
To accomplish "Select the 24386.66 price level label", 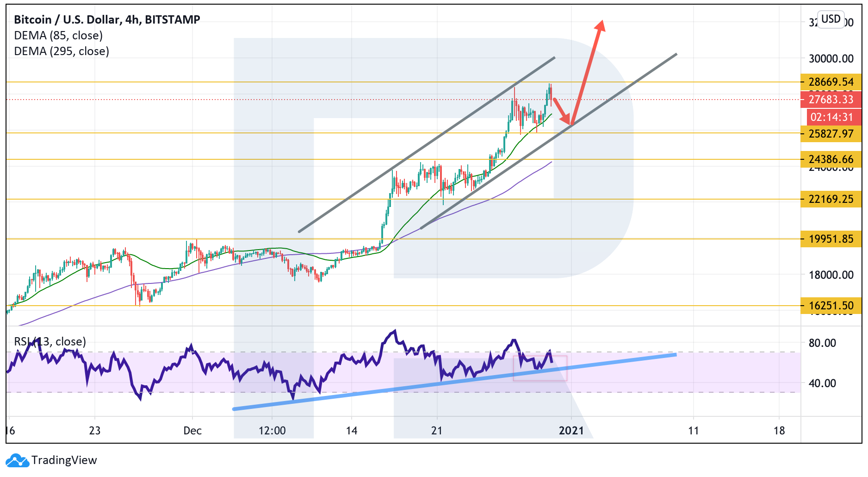I will coord(831,159).
